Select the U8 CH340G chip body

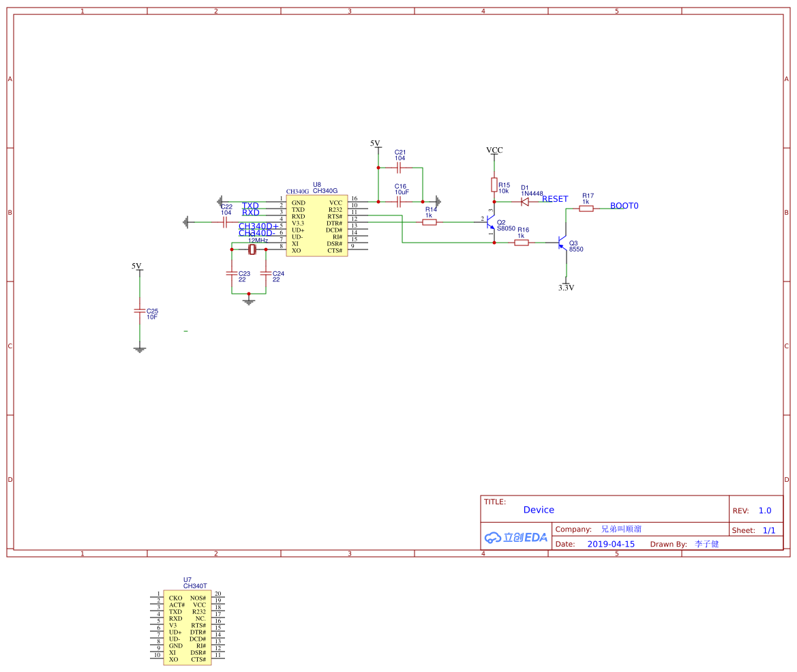316,227
